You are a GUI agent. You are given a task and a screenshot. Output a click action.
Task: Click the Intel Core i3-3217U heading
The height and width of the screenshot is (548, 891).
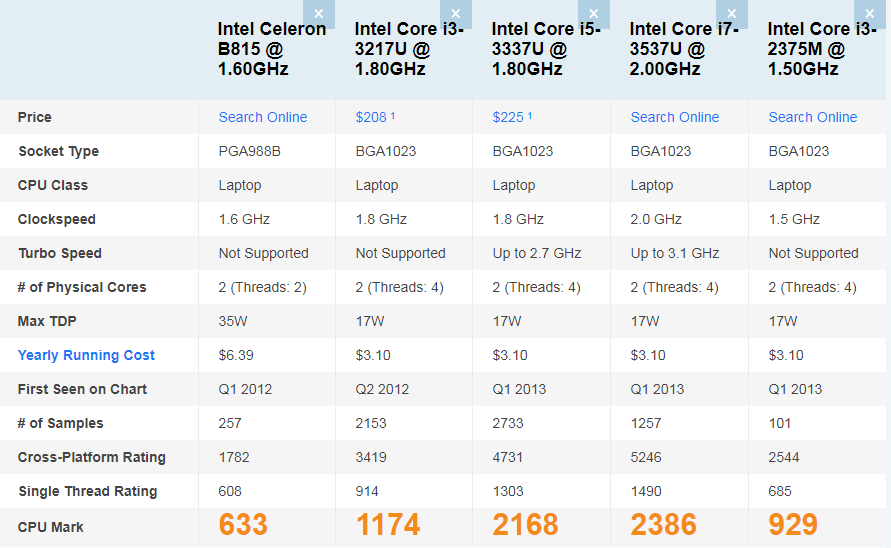(x=407, y=49)
